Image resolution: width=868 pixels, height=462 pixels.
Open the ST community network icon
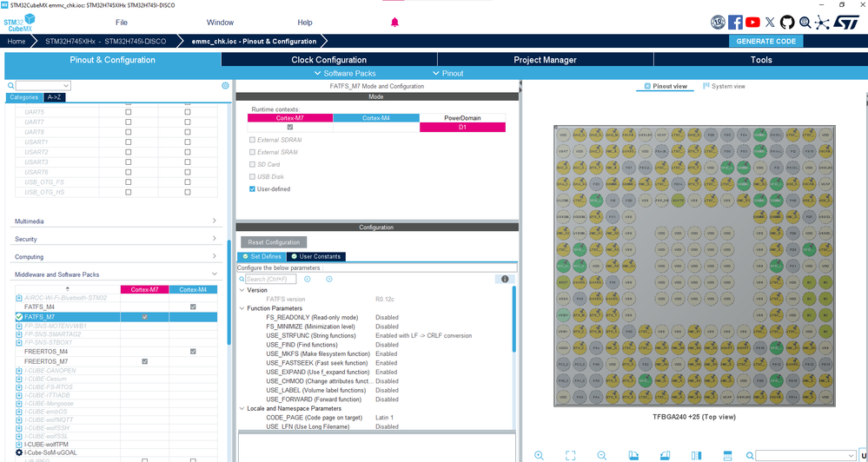(x=822, y=22)
